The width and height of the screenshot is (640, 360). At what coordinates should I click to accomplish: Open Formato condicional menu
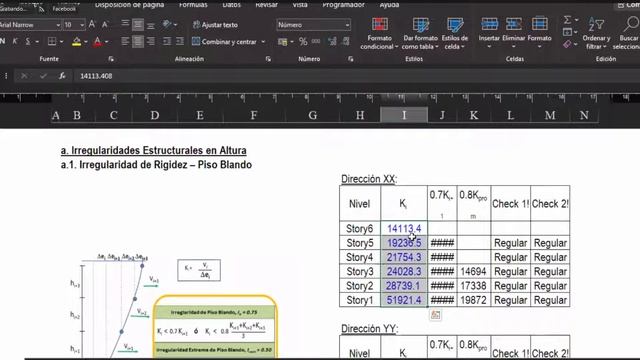(x=380, y=33)
